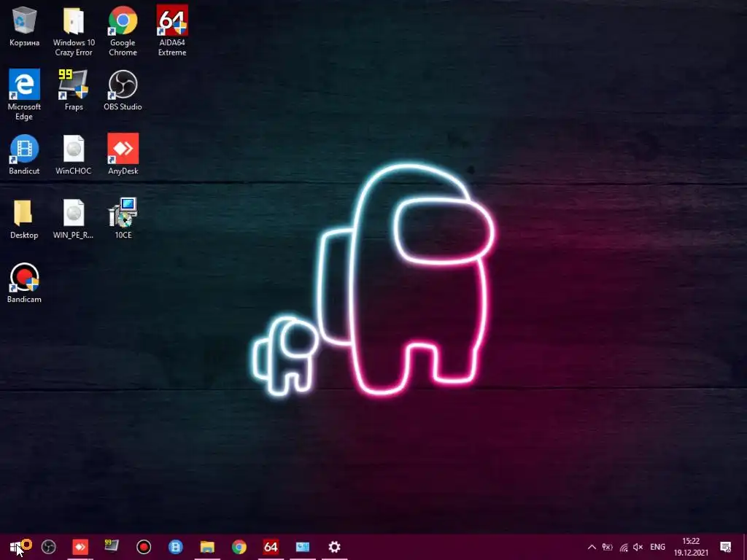Open Bandicam recorder from the taskbar

click(144, 547)
